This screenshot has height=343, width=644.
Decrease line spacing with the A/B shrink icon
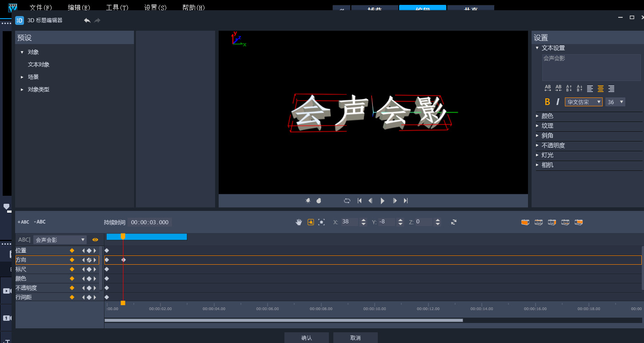coord(580,89)
